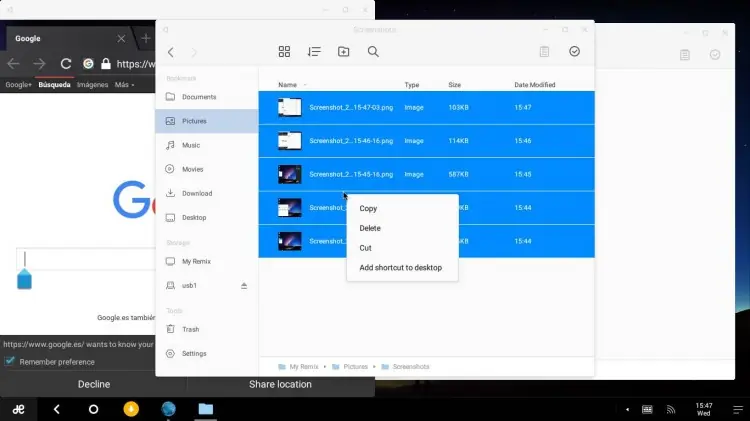Reload the browser page
The width and height of the screenshot is (750, 421).
point(66,64)
